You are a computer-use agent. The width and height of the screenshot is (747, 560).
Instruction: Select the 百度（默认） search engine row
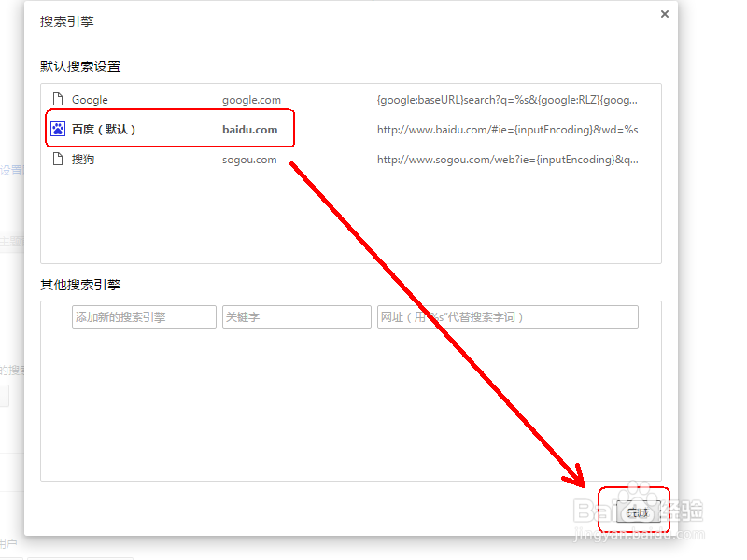click(168, 129)
